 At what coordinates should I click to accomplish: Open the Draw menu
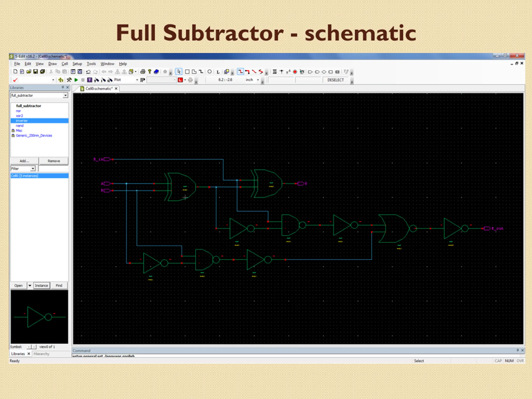tap(52, 64)
